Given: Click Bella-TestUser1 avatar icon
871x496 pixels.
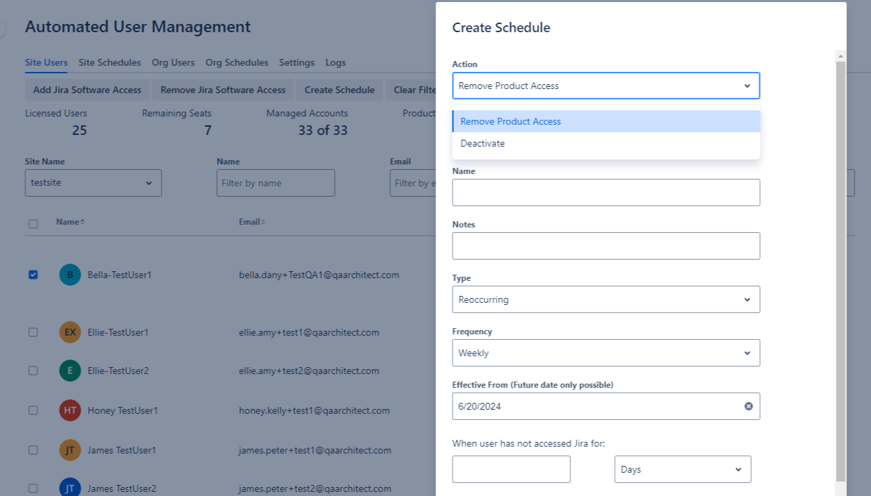Looking at the screenshot, I should (70, 274).
